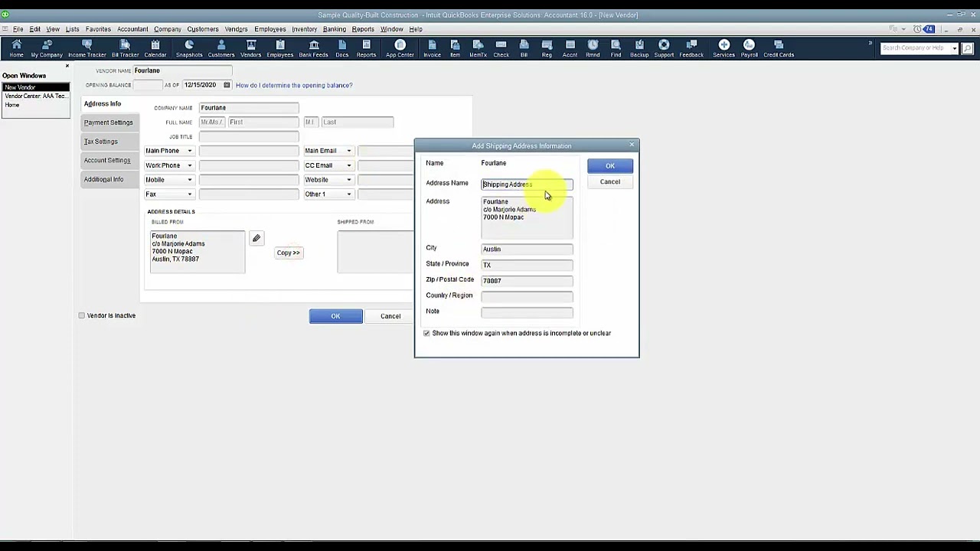
Task: Open the Vendors center icon
Action: pyautogui.click(x=251, y=48)
